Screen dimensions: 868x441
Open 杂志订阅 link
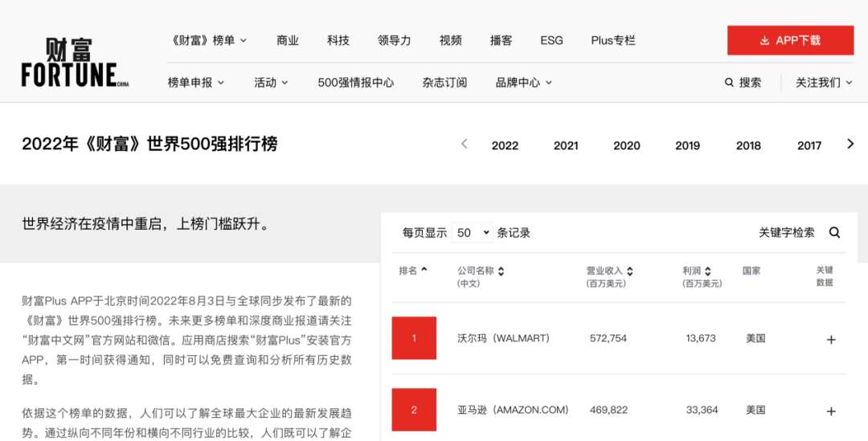point(444,83)
